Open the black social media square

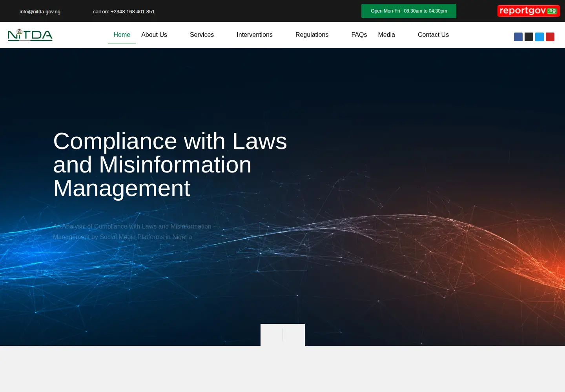[x=529, y=37]
